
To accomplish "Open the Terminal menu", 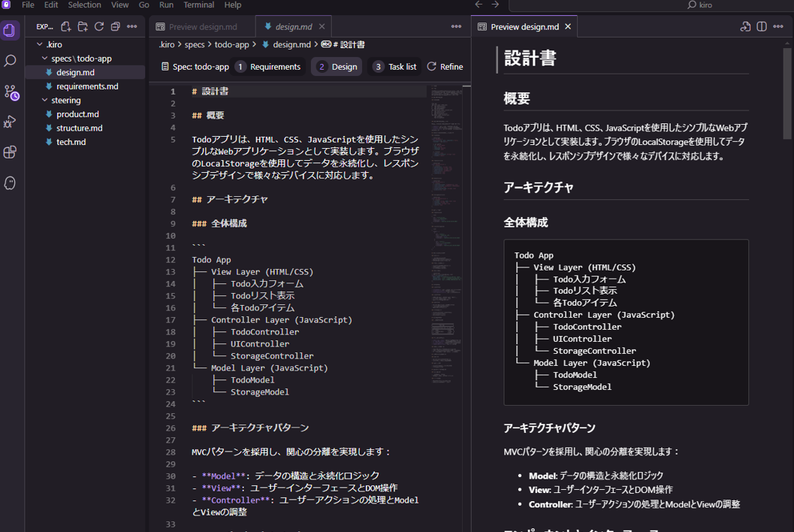I will click(x=198, y=5).
